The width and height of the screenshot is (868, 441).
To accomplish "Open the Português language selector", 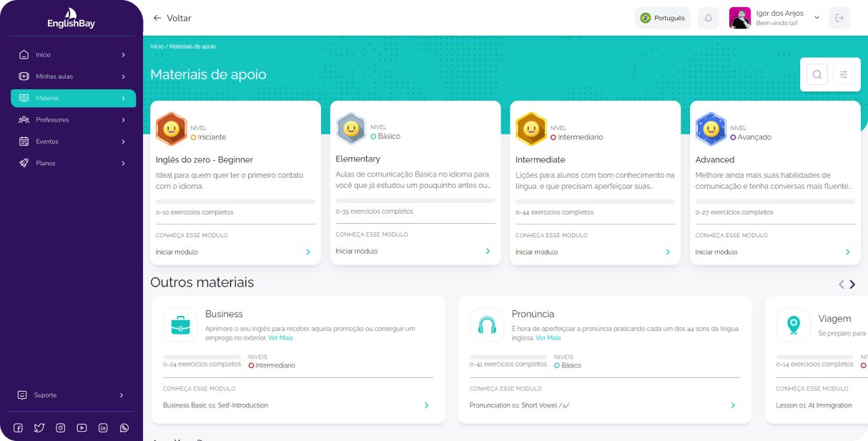I will coord(662,18).
